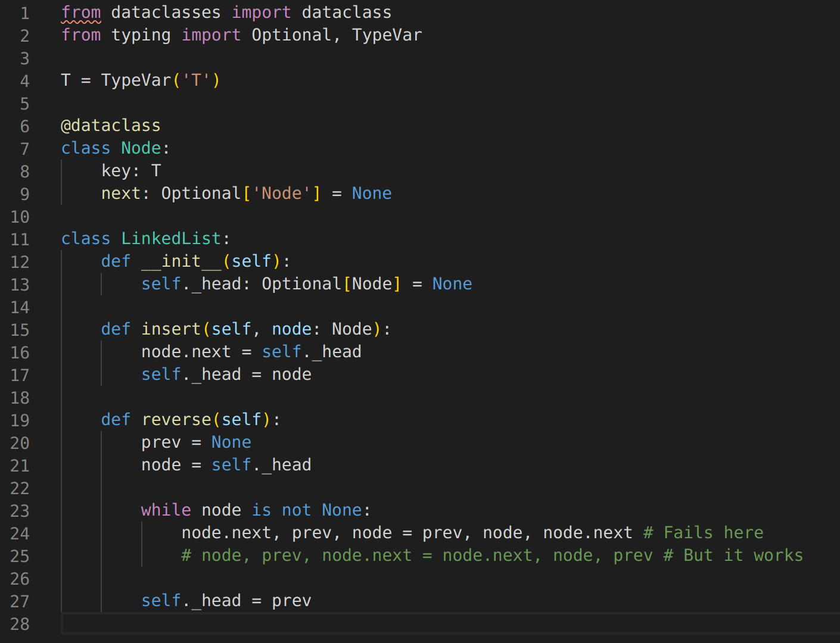840x643 pixels.
Task: Click the 'T' string inside TypeVar call
Action: (197, 80)
